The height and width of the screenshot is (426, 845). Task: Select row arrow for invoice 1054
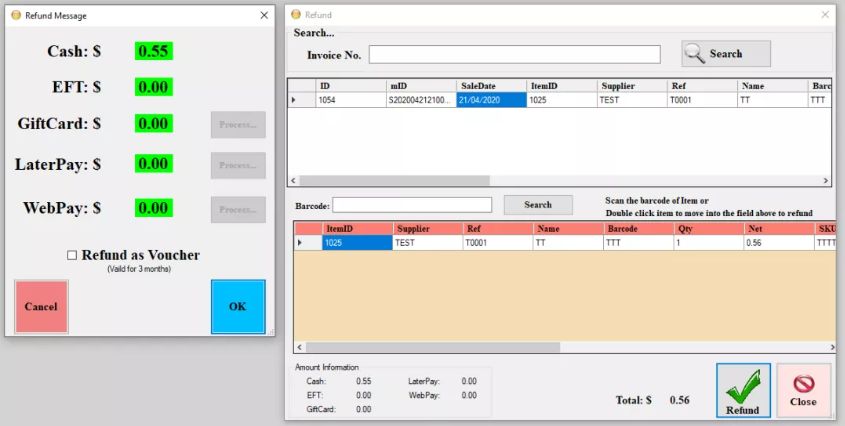tap(294, 100)
